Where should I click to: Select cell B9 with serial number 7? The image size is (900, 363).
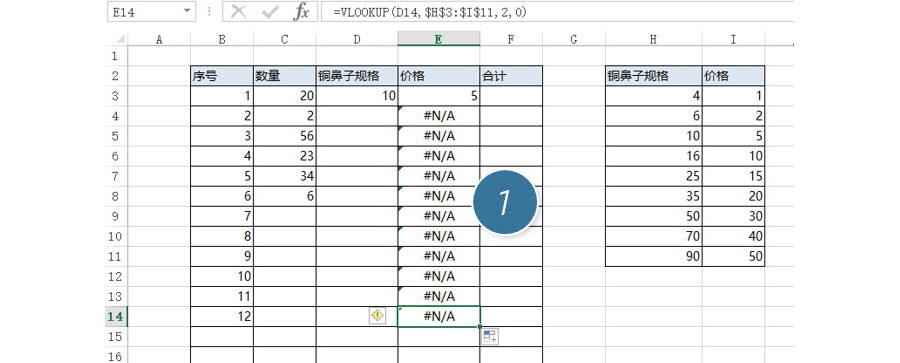click(x=222, y=217)
